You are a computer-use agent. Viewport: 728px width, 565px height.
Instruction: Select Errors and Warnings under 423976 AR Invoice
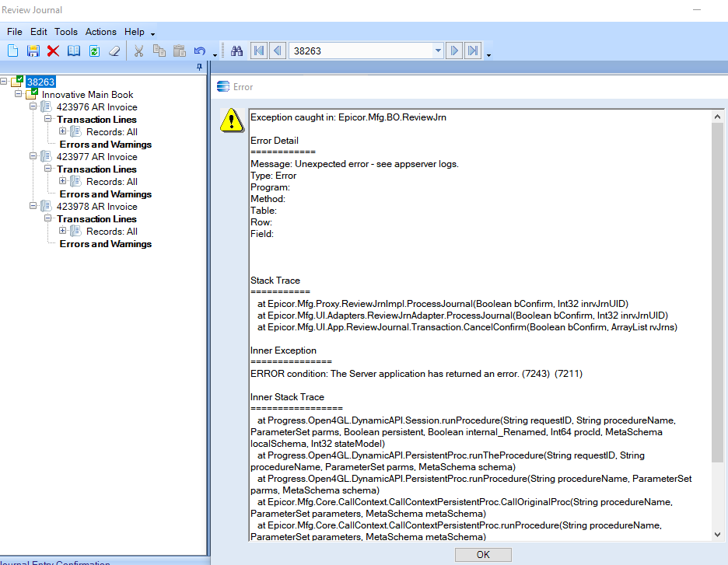pyautogui.click(x=106, y=145)
